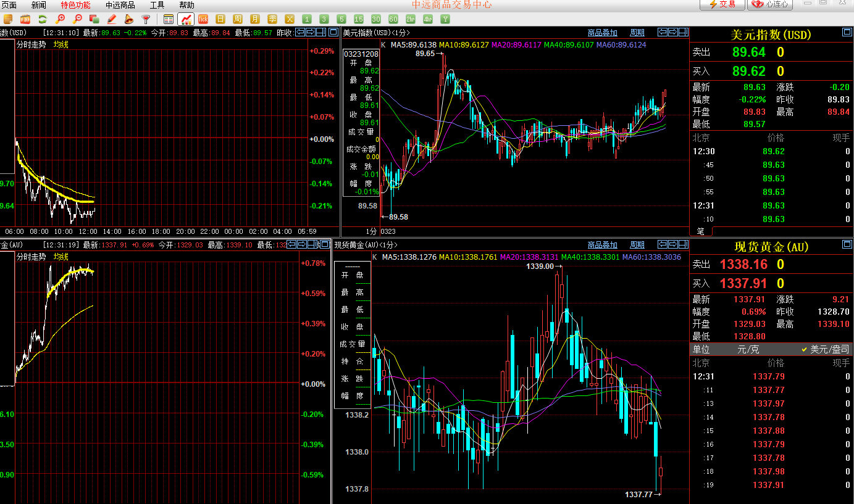854x504 pixels.
Task: Open the 新闻 menu
Action: click(39, 5)
